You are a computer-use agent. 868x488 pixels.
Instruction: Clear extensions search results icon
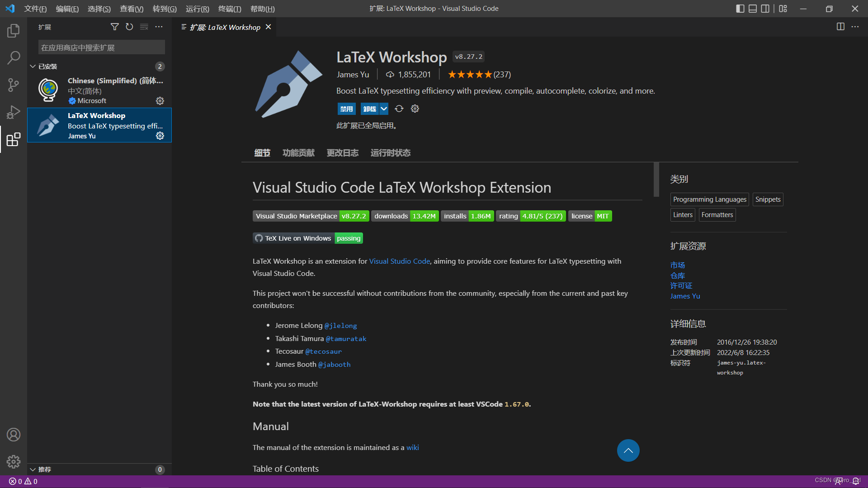click(x=144, y=27)
